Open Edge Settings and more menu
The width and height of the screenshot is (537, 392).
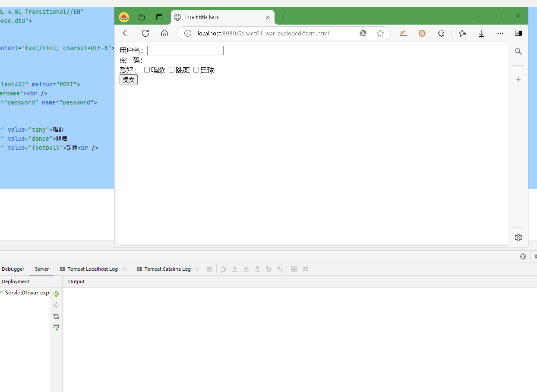[x=500, y=33]
